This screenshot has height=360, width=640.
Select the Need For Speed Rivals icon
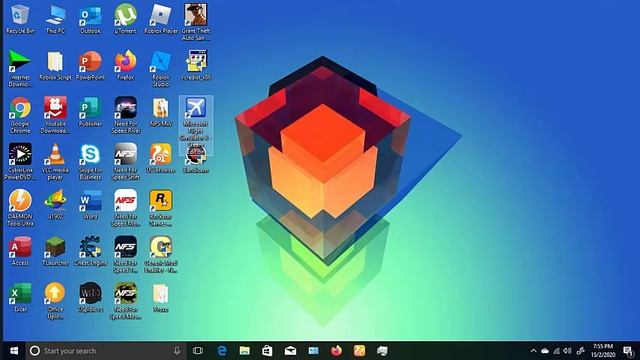pyautogui.click(x=125, y=115)
